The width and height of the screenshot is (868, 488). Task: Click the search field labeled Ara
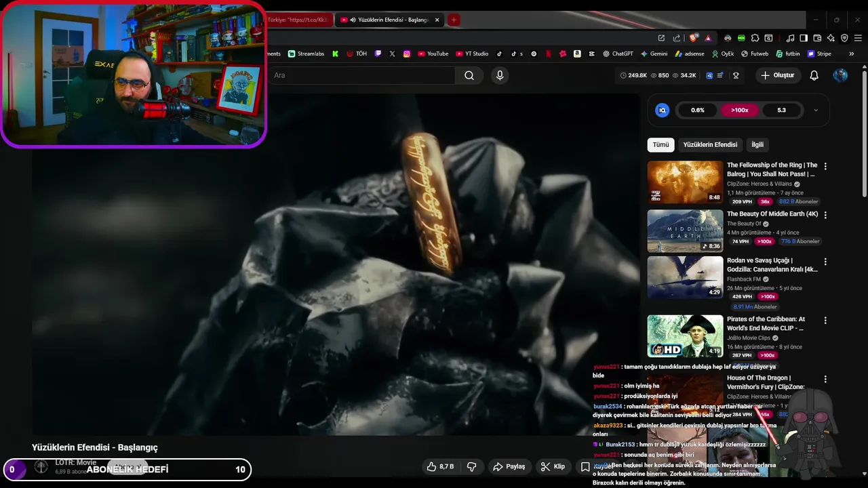tap(359, 75)
